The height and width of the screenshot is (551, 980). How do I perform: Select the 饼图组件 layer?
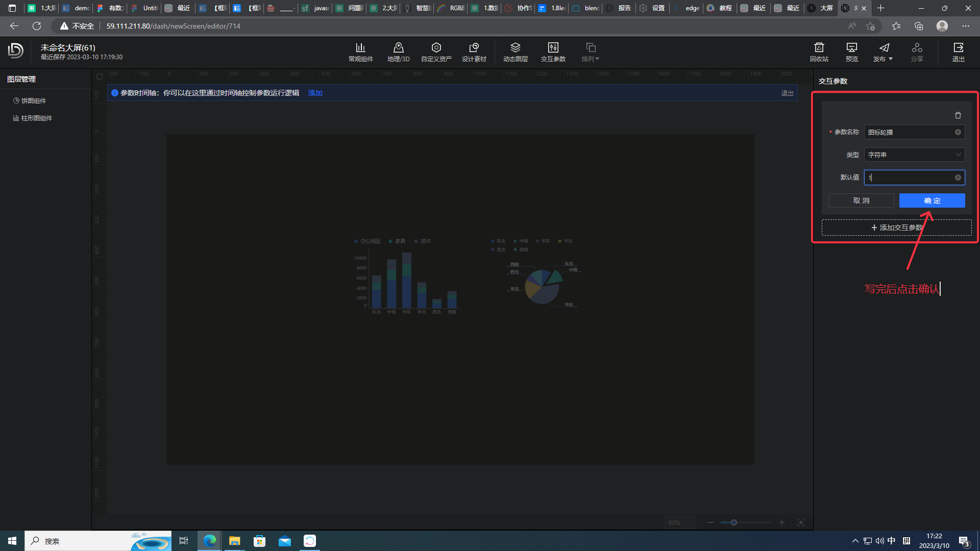30,101
